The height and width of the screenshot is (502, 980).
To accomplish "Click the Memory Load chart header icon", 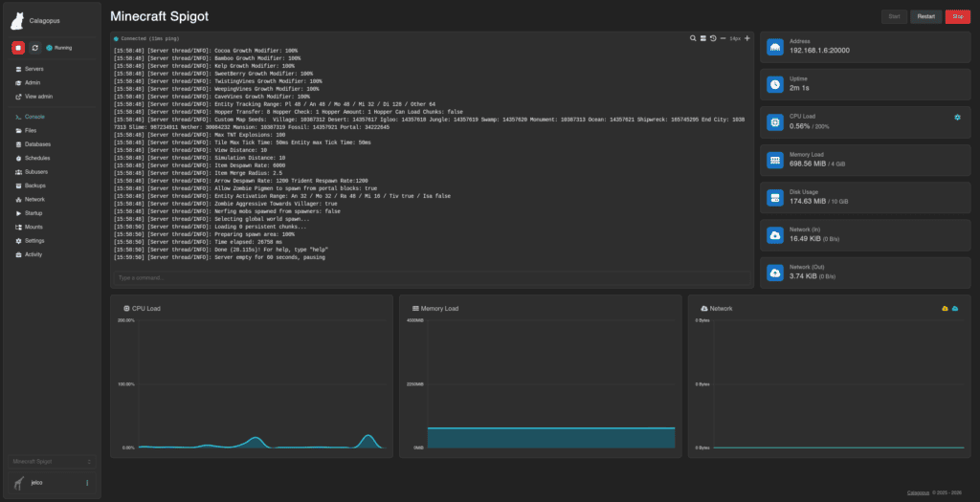I will [415, 309].
